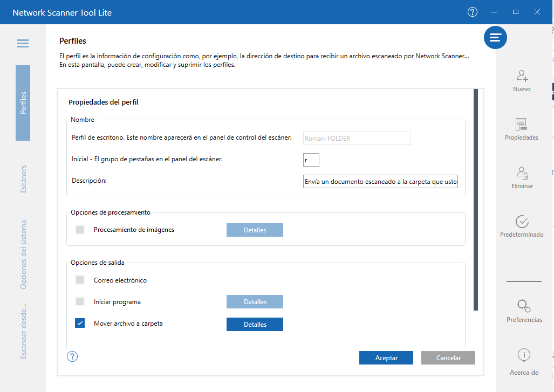554x392 pixels.
Task: Maximize the Network Scanner Tool window
Action: pos(516,12)
